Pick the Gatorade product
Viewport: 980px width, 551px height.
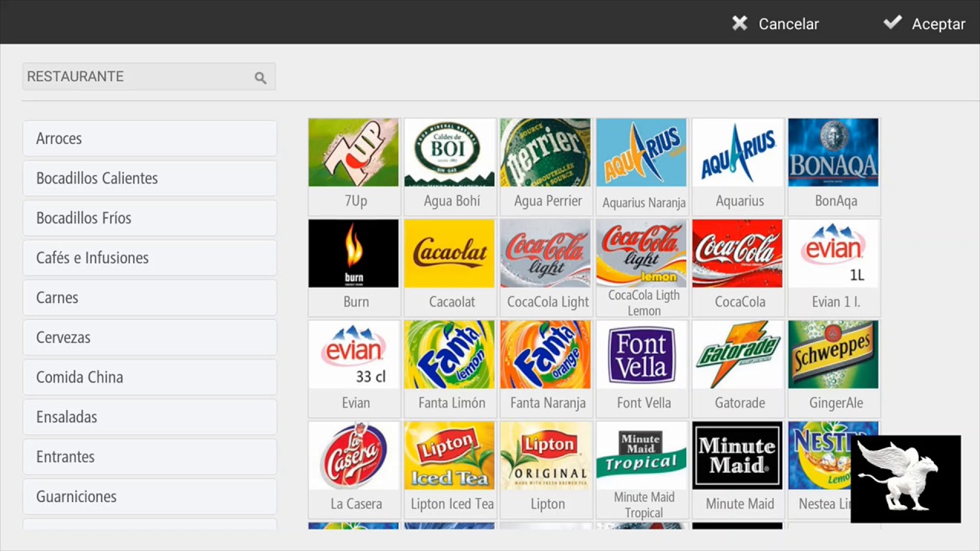(737, 368)
